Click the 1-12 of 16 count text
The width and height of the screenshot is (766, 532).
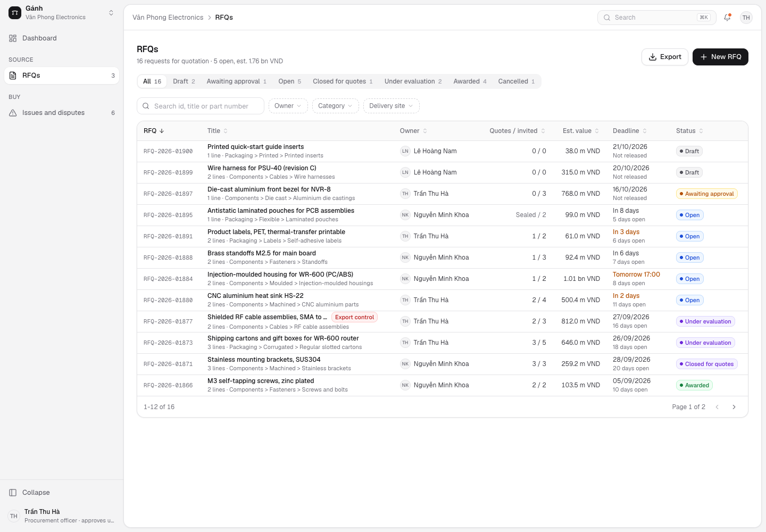point(159,407)
